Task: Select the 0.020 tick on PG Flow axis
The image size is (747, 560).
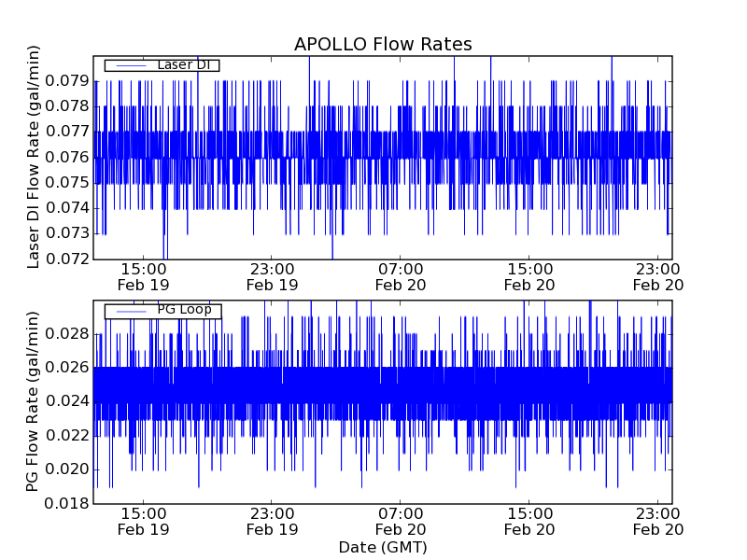Action: 69,469
